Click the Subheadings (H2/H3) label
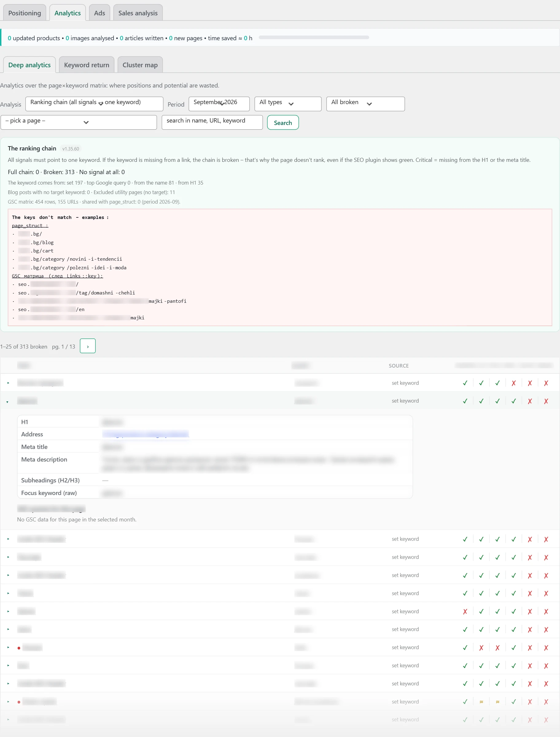This screenshot has width=560, height=737. click(50, 480)
